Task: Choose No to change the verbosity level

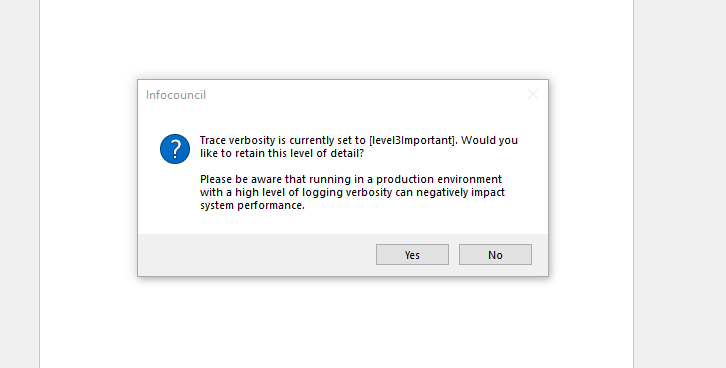Action: point(495,255)
